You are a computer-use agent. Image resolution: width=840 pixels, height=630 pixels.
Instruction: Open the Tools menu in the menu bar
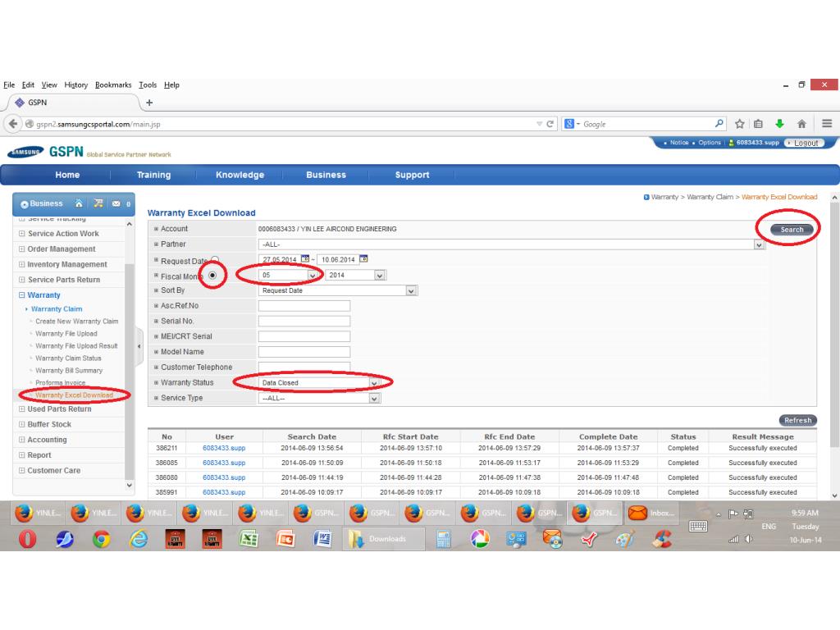(148, 84)
